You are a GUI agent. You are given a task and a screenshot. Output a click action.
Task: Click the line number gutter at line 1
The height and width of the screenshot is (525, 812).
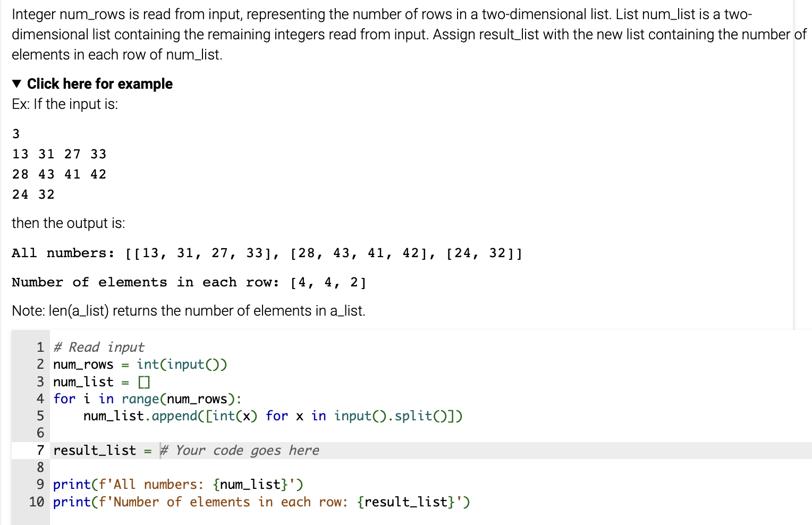(39, 347)
